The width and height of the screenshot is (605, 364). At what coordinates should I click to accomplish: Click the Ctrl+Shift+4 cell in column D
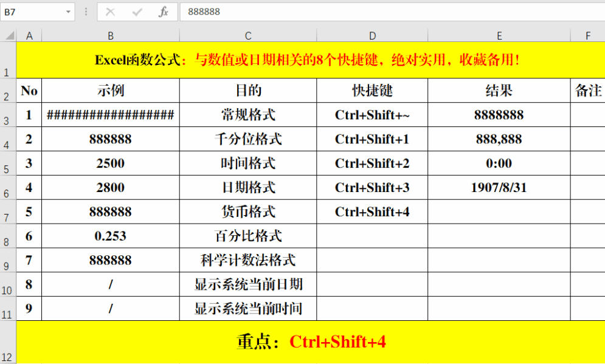click(x=372, y=211)
